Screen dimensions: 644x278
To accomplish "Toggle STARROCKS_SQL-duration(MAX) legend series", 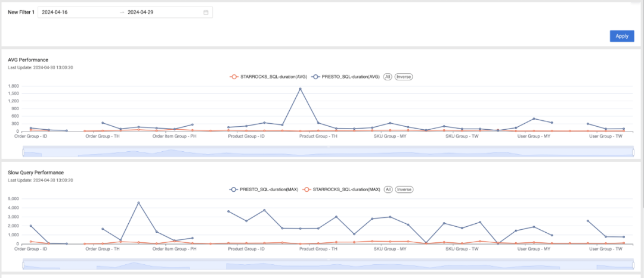I will 341,190.
